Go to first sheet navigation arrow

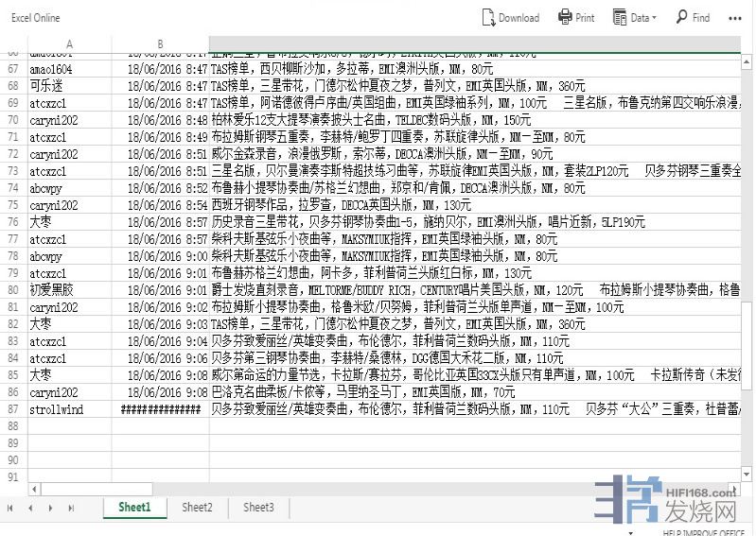(11, 508)
